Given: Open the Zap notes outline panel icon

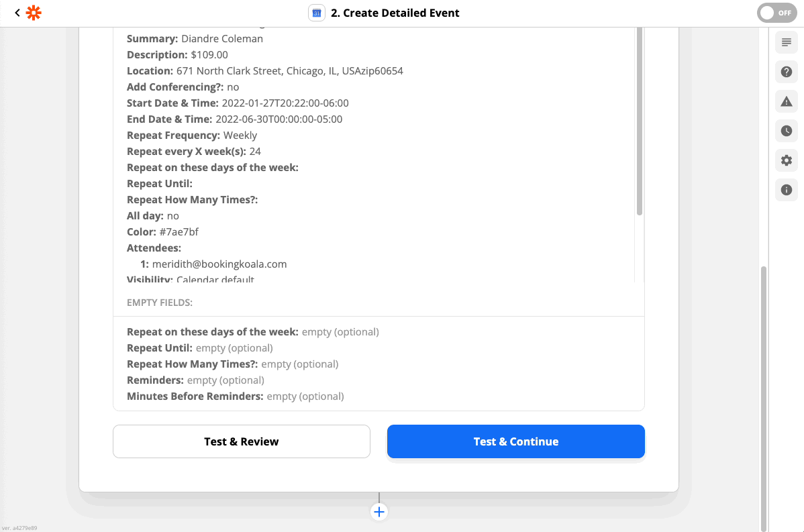Looking at the screenshot, I should coord(787,42).
